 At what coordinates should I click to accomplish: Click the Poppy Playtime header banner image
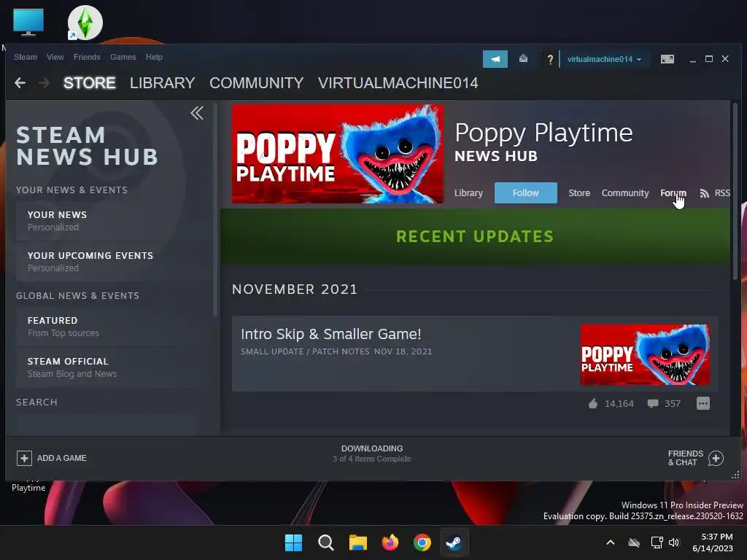click(x=337, y=154)
